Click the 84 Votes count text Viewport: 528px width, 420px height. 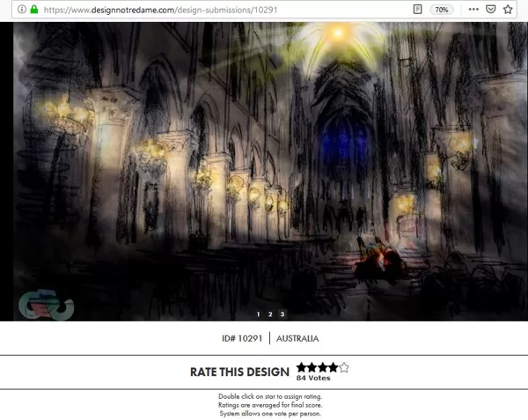313,378
